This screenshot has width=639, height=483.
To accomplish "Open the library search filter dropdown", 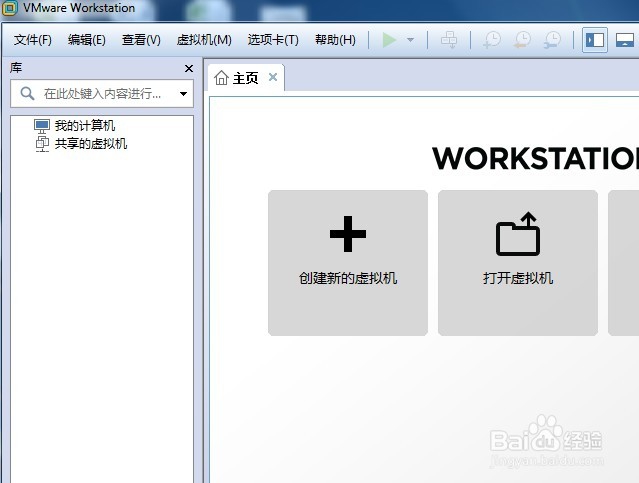I will [183, 94].
